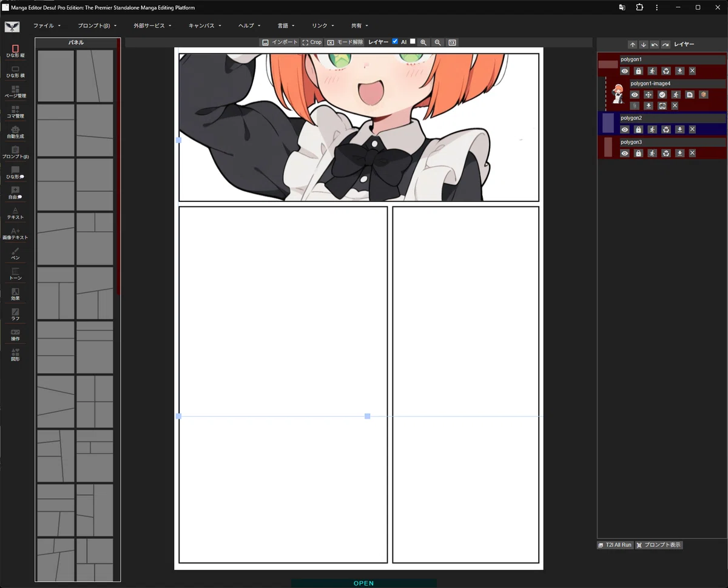728x588 pixels.
Task: Open the プロンプト(β) dropdown menu
Action: [97, 26]
